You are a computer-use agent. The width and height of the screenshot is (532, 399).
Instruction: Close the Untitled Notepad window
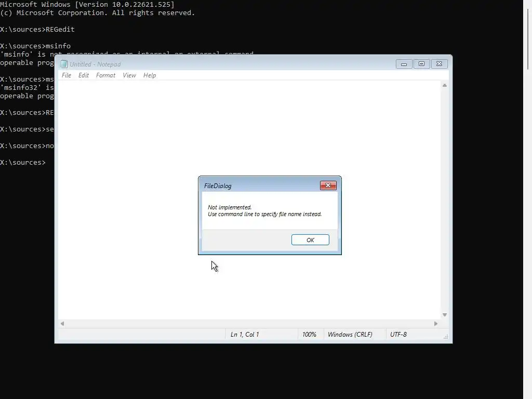[x=439, y=64]
